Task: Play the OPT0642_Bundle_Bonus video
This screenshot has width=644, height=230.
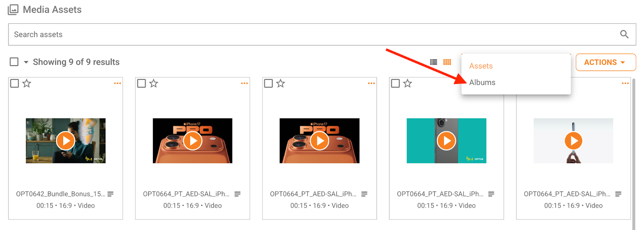Action: click(66, 141)
